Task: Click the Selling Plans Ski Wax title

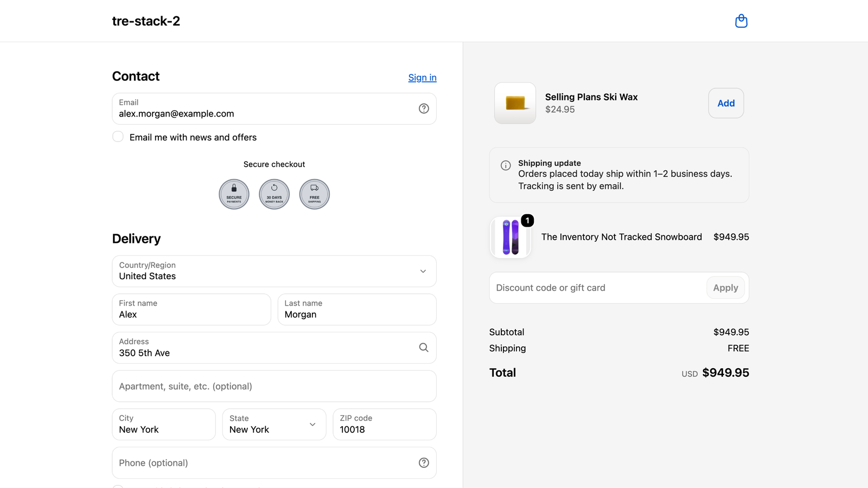Action: (x=591, y=97)
